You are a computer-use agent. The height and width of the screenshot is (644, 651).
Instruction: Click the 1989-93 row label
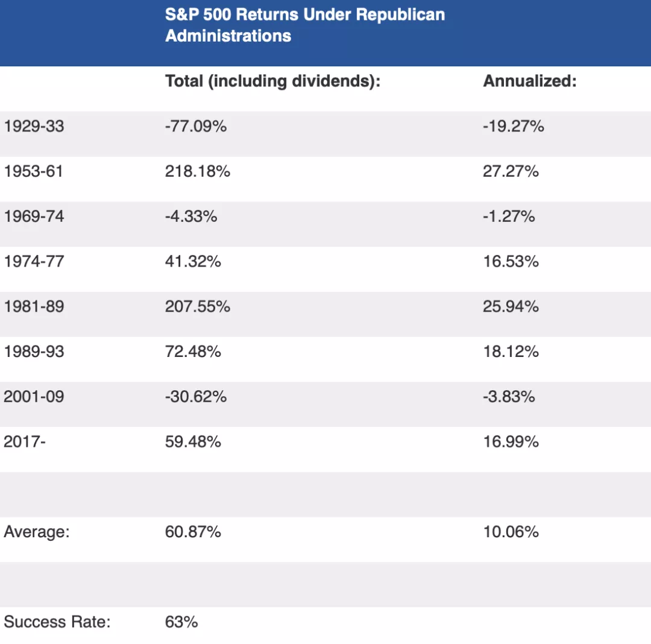[34, 352]
